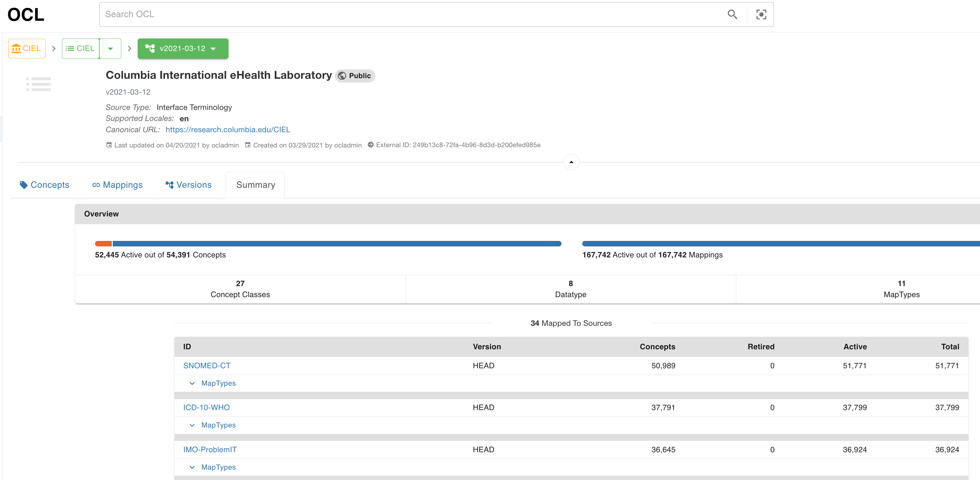Click the scan icon beside the search bar
980x480 pixels.
tap(761, 14)
